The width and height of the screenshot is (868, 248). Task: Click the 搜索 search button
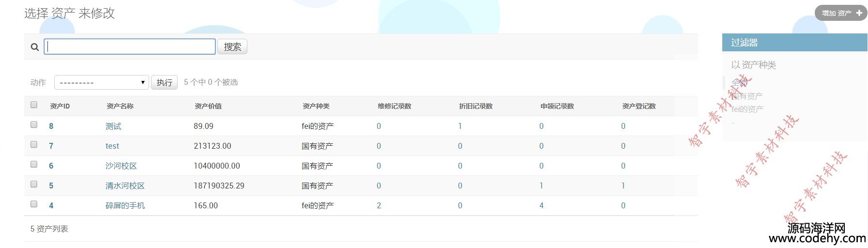click(232, 46)
